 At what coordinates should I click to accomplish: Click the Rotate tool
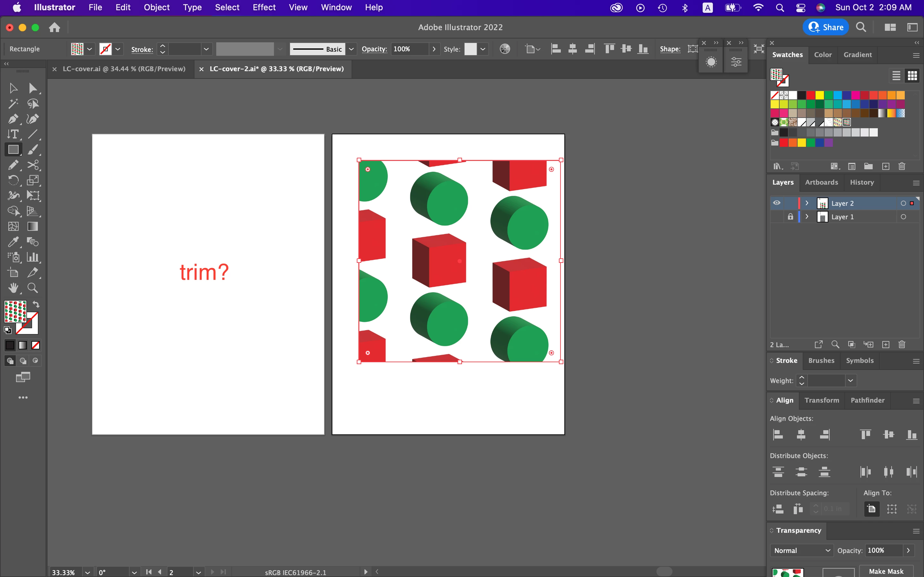[13, 180]
